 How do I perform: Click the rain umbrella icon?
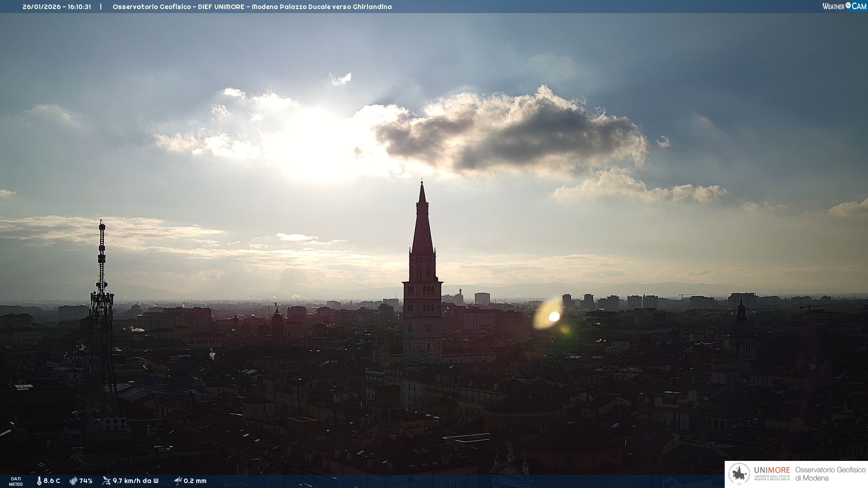[x=178, y=481]
